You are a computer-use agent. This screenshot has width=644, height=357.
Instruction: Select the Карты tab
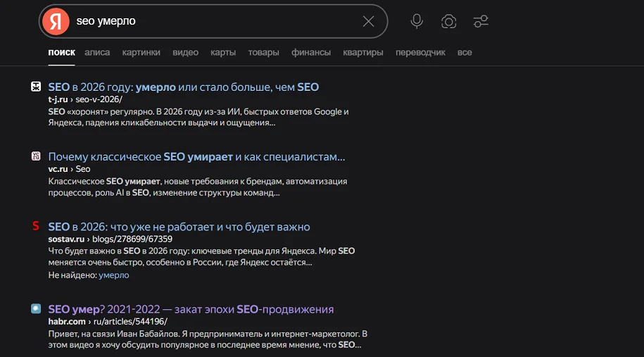222,52
